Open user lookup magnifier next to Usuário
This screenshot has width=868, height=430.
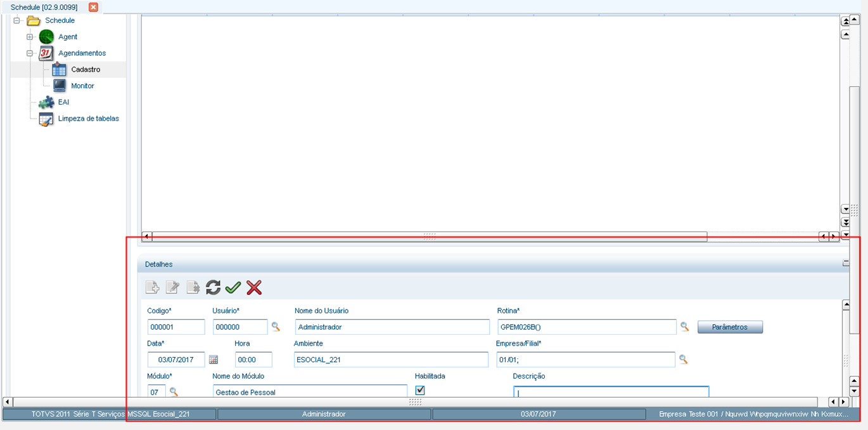[x=276, y=327]
